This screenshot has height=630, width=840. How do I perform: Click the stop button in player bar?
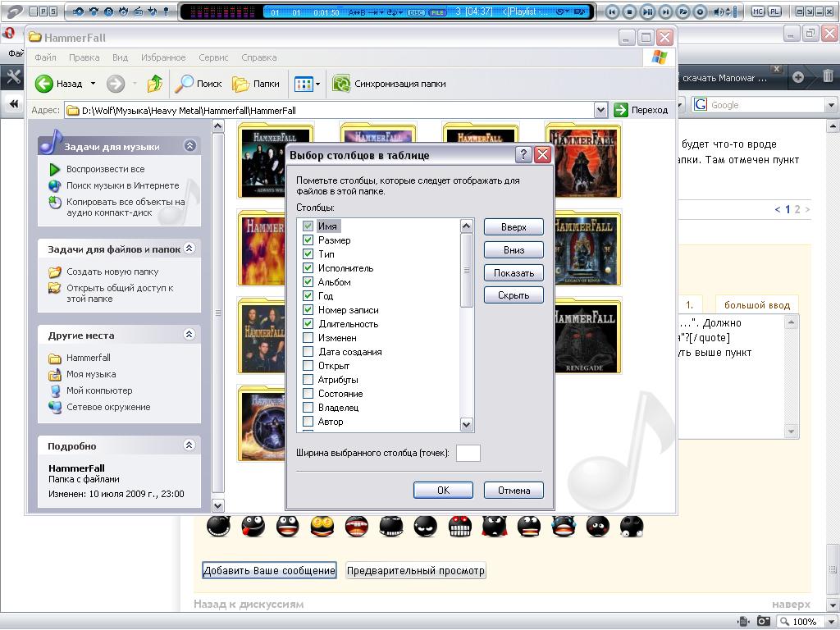tap(629, 11)
